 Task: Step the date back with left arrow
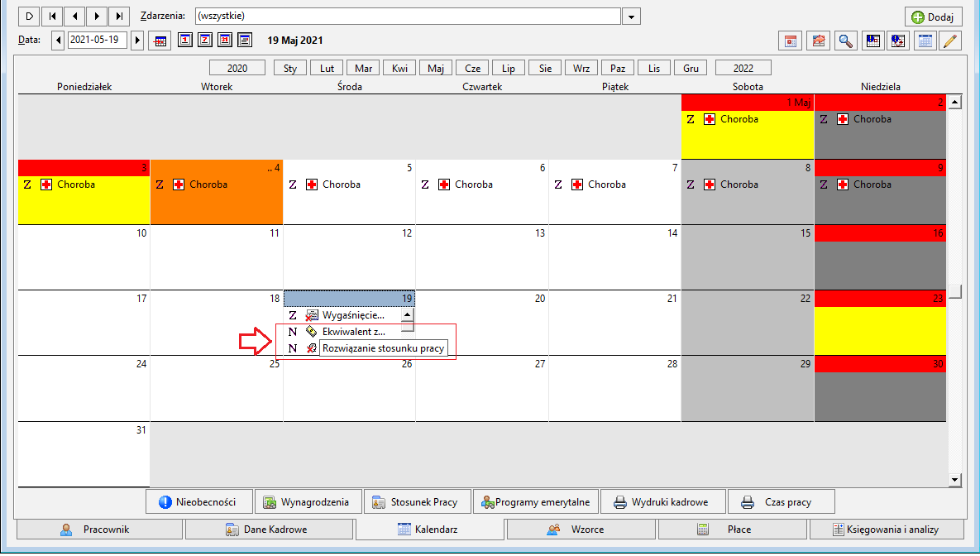(58, 41)
